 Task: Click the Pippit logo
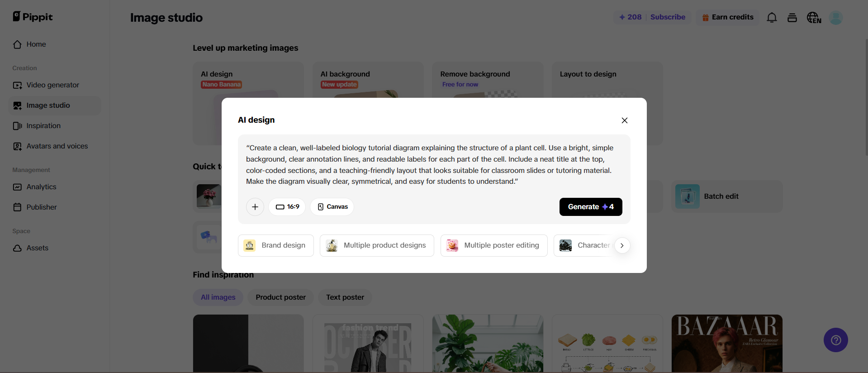pos(33,17)
